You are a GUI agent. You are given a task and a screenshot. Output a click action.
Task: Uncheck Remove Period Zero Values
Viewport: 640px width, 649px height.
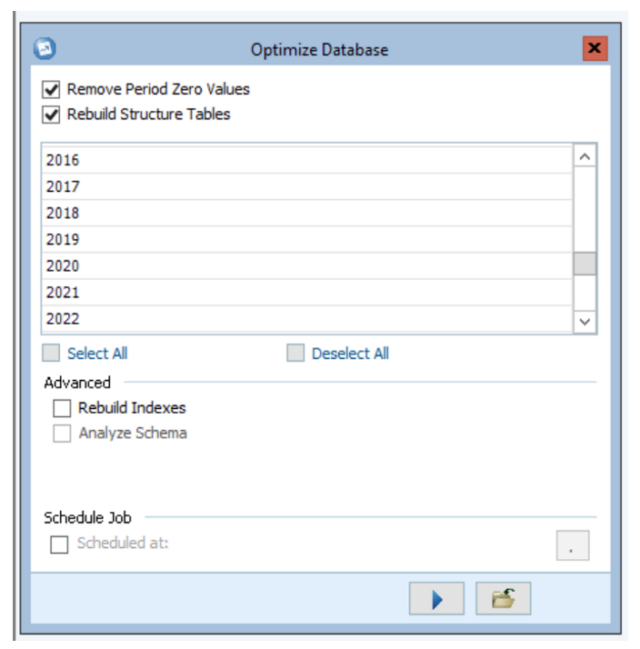pyautogui.click(x=51, y=89)
